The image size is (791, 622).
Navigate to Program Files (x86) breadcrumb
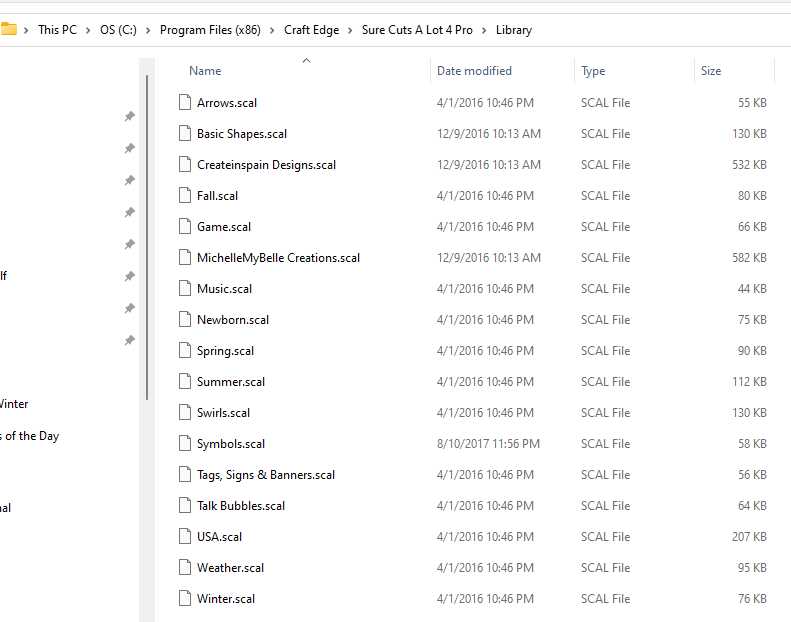(x=210, y=30)
